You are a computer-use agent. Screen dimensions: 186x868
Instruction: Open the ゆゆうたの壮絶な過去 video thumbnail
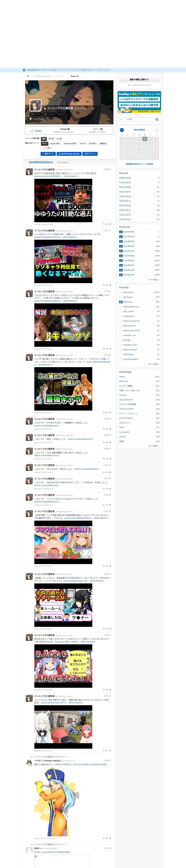pos(63,201)
